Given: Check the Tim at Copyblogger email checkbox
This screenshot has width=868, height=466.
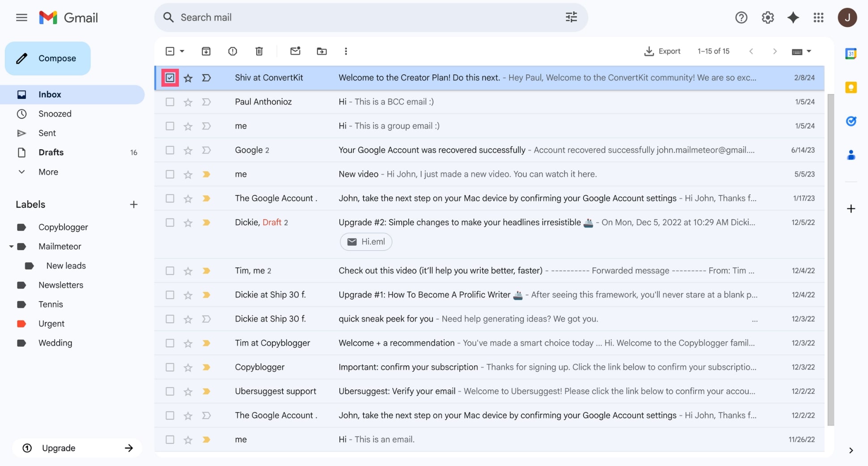Looking at the screenshot, I should pos(170,343).
